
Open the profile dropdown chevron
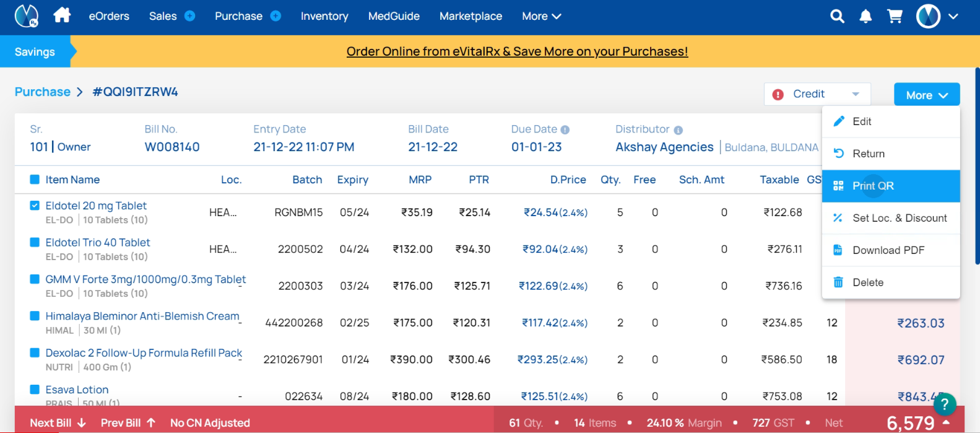[x=953, y=16]
